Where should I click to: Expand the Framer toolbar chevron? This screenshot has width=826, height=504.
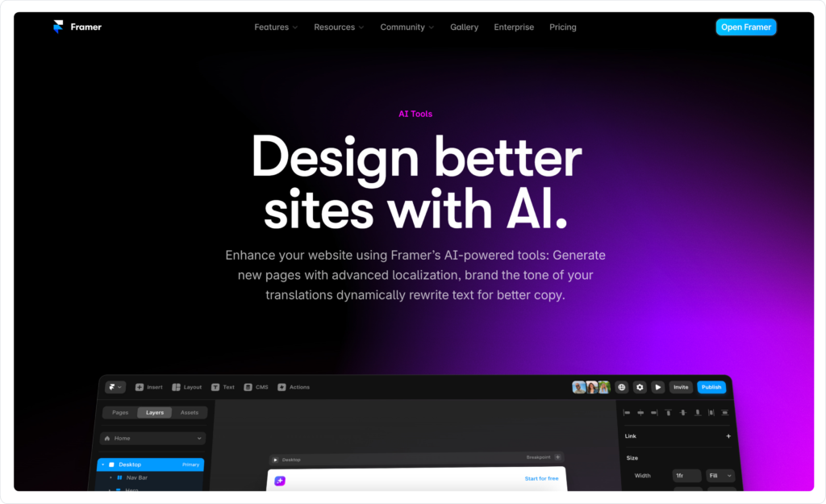click(119, 386)
